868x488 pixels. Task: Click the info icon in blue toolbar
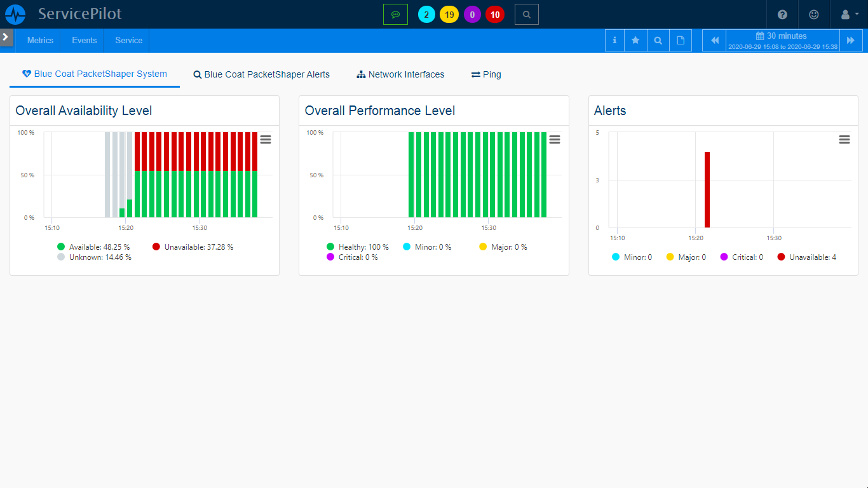(x=614, y=41)
